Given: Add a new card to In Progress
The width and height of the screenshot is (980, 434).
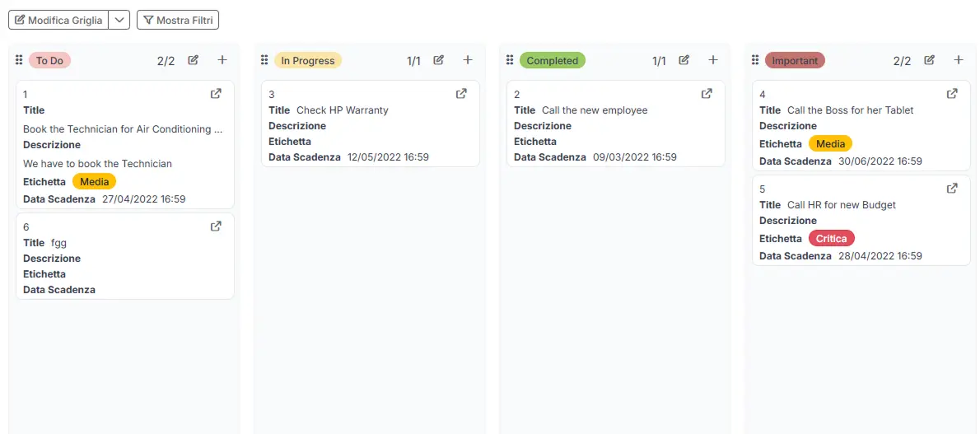Looking at the screenshot, I should [x=468, y=60].
